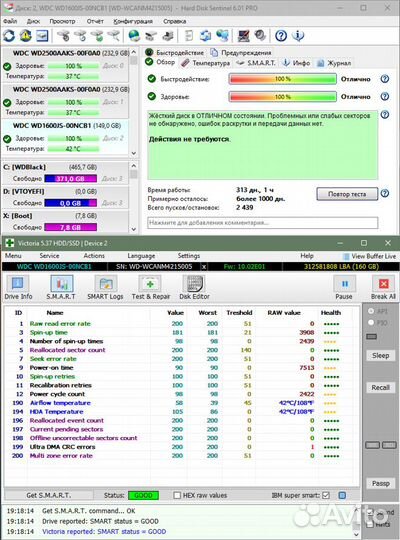Switch to Температура tab
The width and height of the screenshot is (400, 540).
click(206, 63)
